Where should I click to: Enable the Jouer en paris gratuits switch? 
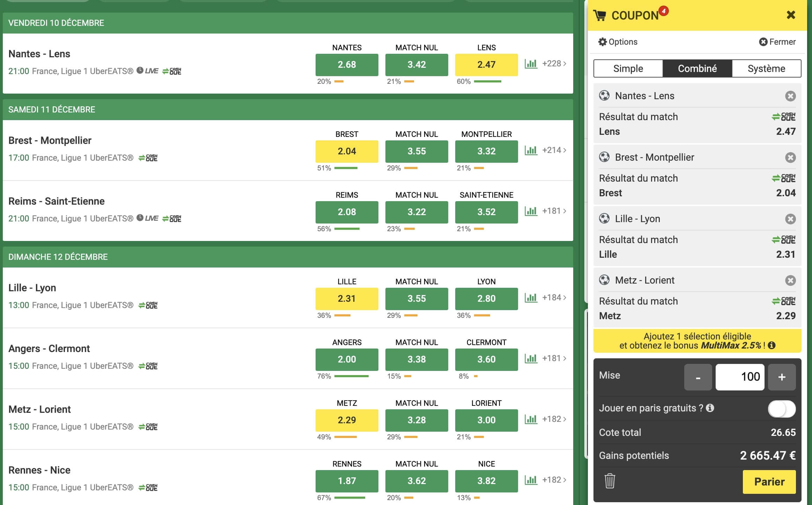click(x=781, y=409)
